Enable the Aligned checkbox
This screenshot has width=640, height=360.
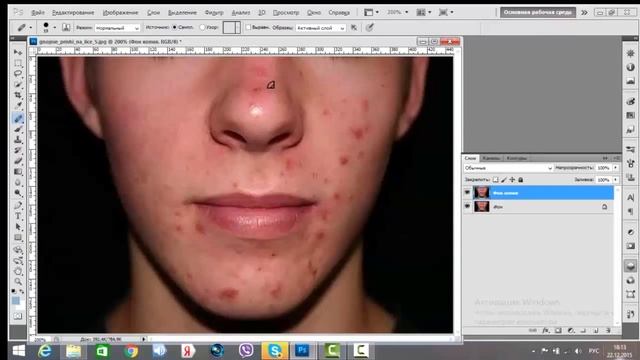tap(248, 27)
